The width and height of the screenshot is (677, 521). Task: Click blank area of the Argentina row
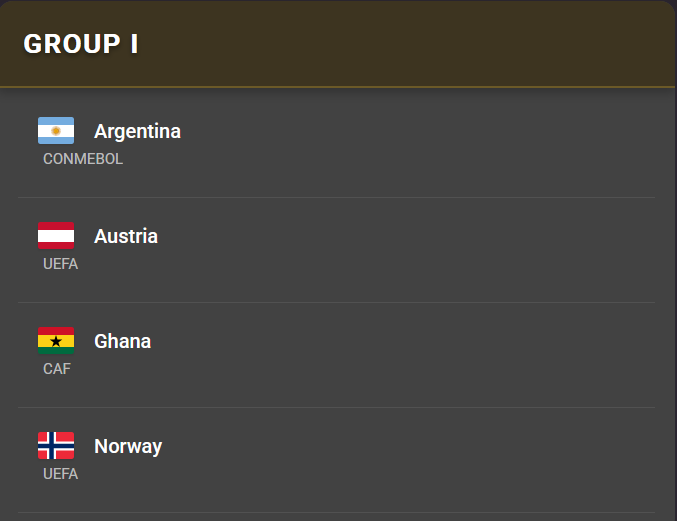420,143
